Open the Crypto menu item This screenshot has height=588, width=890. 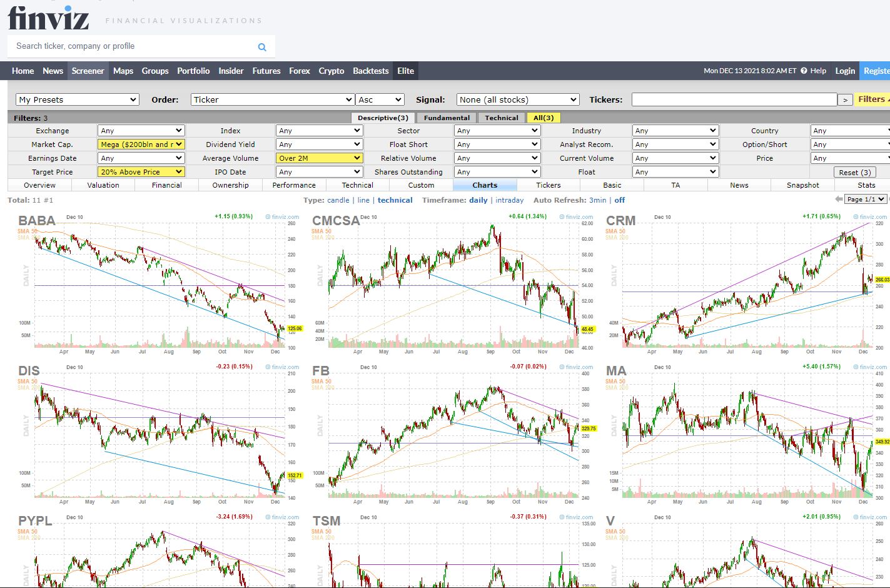click(x=331, y=71)
